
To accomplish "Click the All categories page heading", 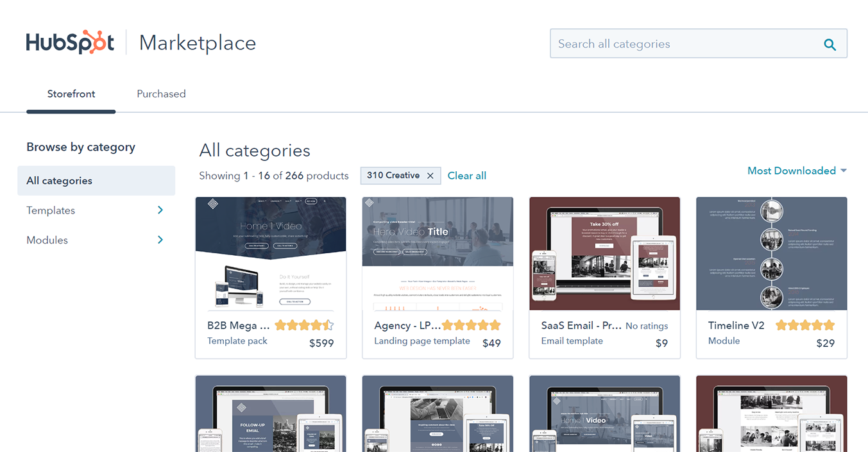I will [255, 151].
